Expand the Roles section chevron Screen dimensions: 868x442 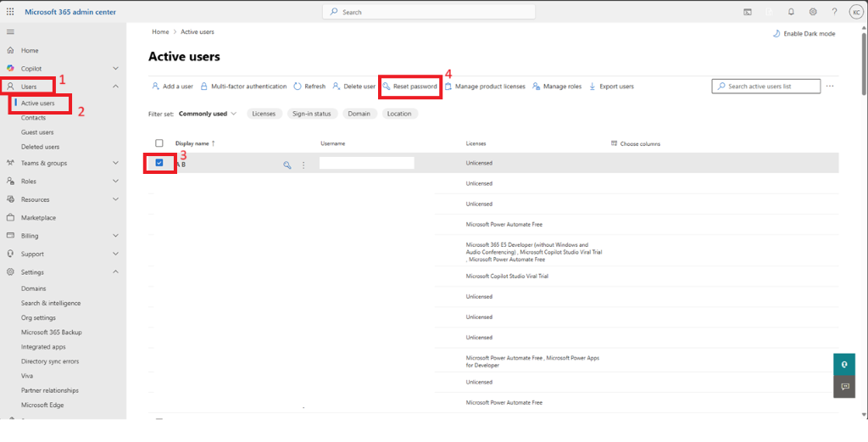[115, 181]
